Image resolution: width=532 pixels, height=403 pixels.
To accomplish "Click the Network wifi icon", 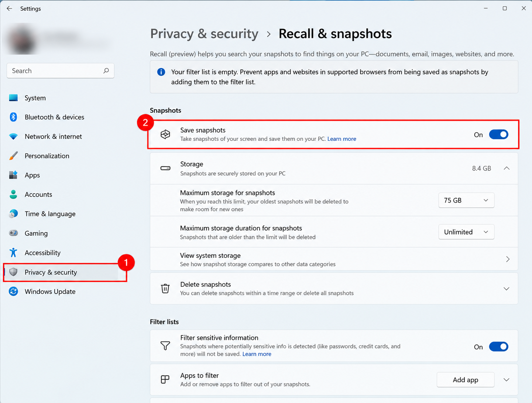I will (13, 137).
